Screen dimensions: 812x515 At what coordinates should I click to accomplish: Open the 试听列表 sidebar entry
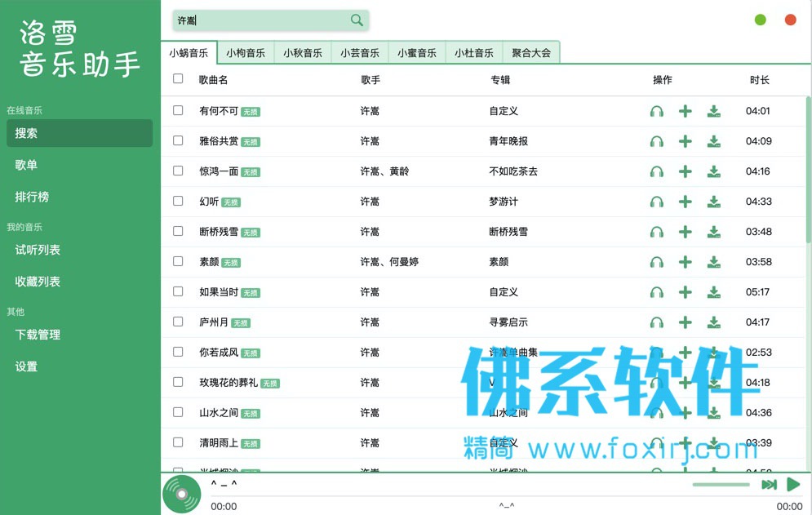[80, 250]
